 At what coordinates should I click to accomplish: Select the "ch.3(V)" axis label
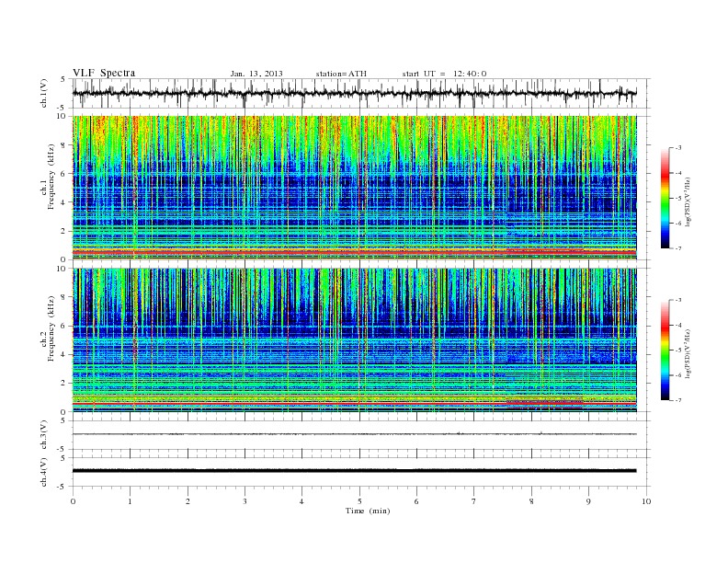(43, 434)
